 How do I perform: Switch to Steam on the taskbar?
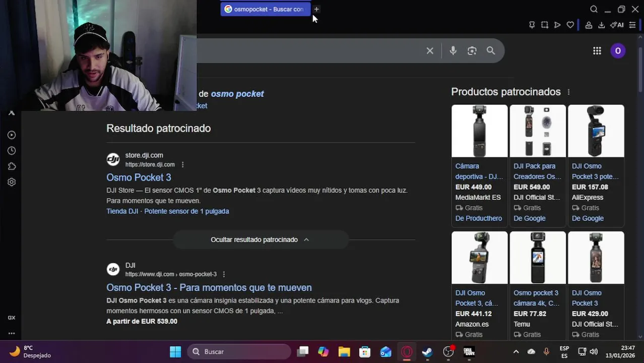click(x=427, y=351)
